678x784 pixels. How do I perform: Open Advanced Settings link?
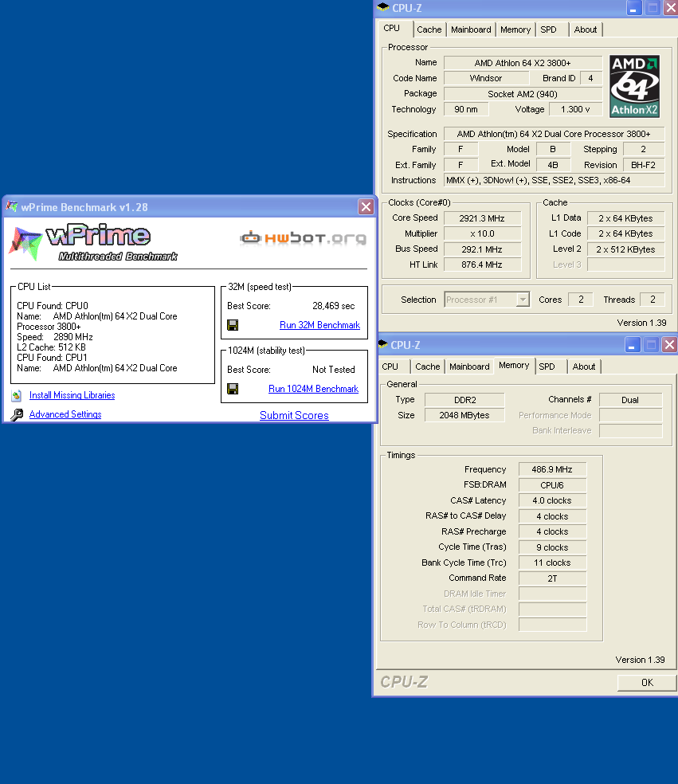tap(65, 414)
